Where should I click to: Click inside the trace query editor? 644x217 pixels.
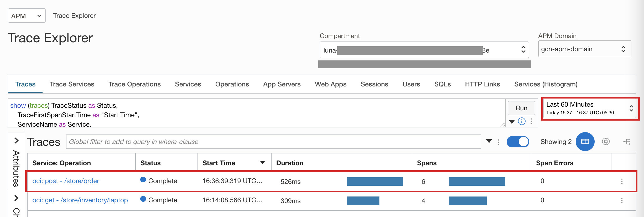(257, 113)
